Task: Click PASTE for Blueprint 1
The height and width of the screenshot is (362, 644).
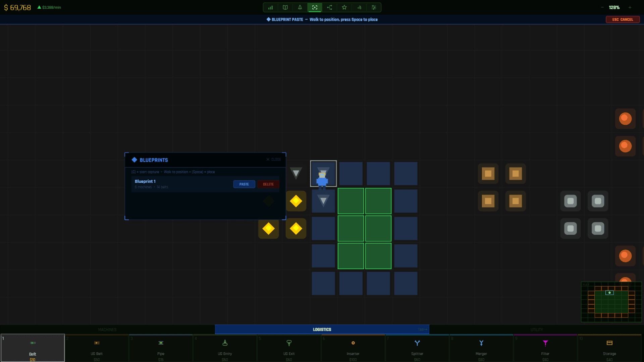Action: pyautogui.click(x=244, y=184)
